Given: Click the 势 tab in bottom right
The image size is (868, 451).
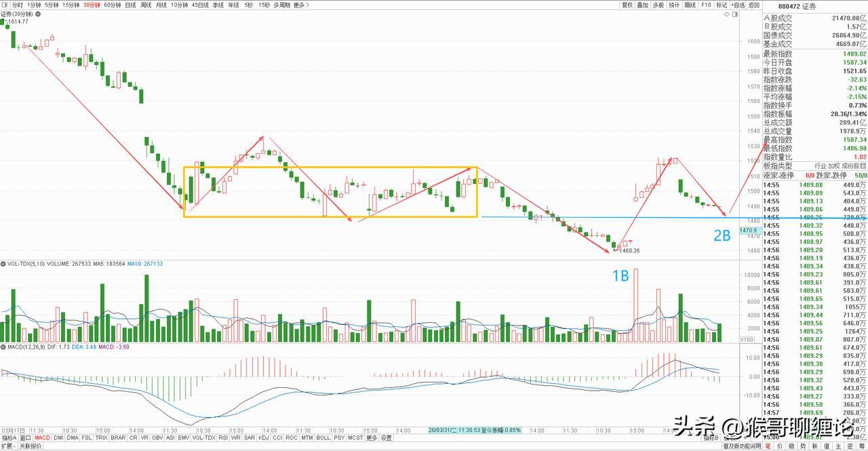Looking at the screenshot, I should point(804,446).
